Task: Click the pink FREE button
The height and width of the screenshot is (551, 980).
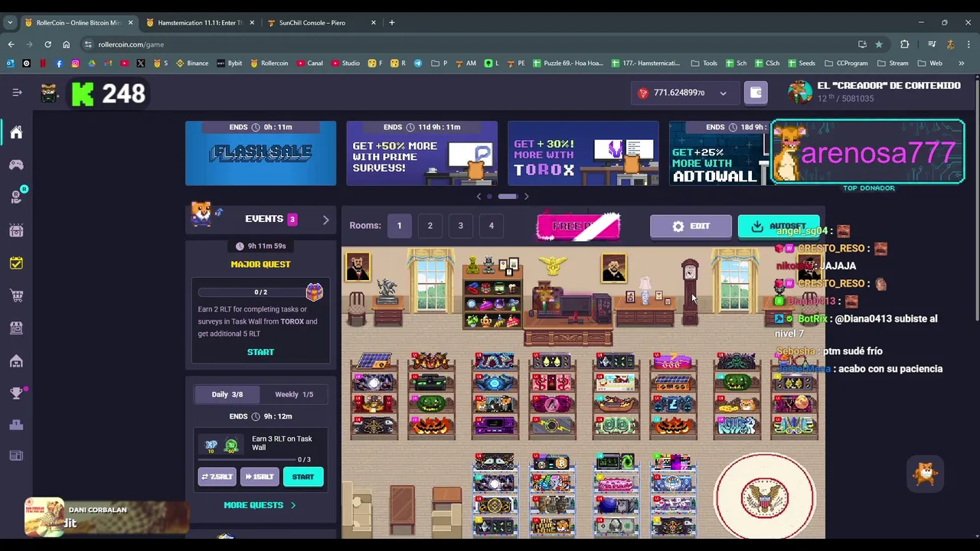Action: [x=578, y=227]
